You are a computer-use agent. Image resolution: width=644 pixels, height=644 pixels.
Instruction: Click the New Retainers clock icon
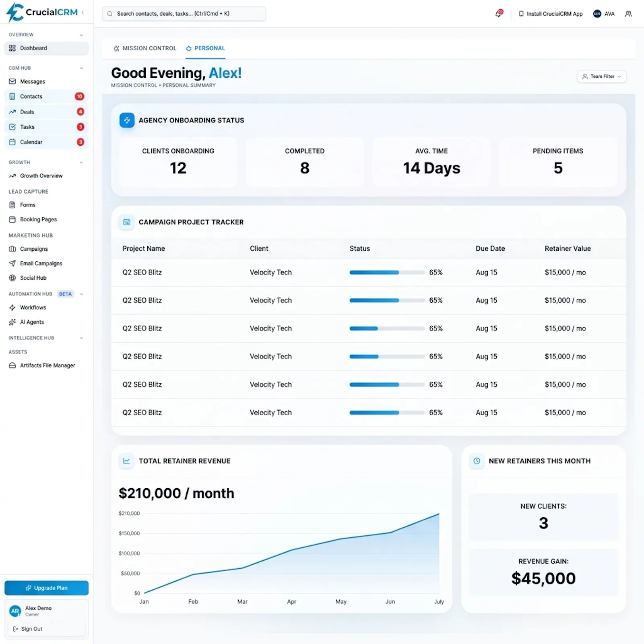coord(477,461)
